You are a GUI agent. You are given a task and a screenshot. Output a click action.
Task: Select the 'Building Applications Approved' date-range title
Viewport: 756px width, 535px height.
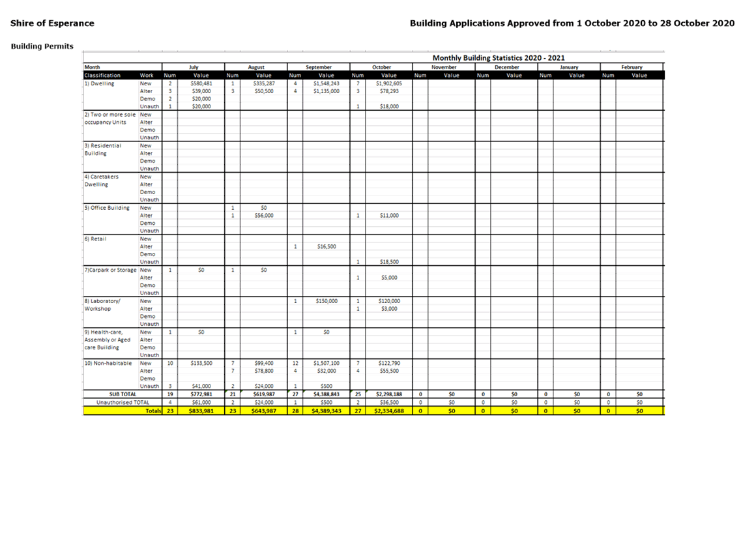tap(572, 23)
